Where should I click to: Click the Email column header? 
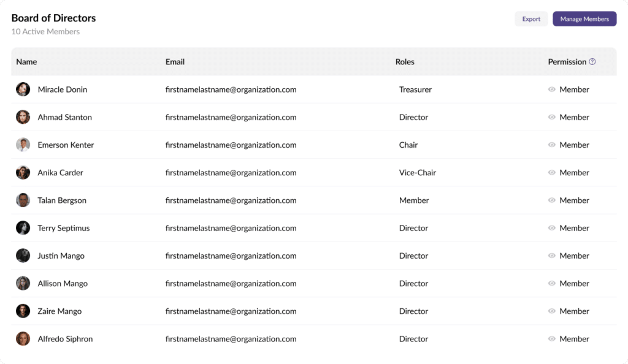pyautogui.click(x=175, y=62)
